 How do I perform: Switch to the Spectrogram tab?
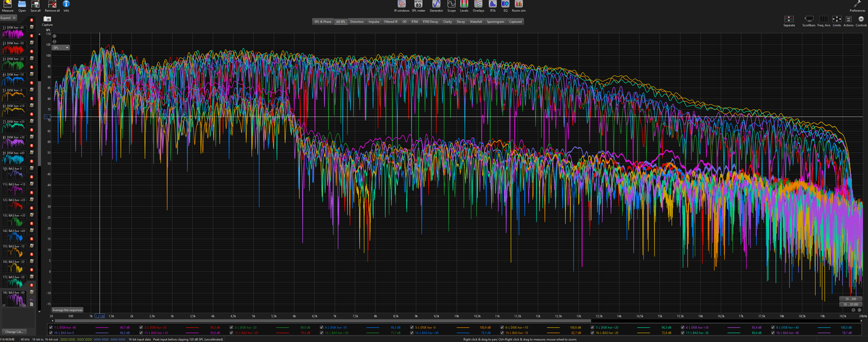coord(495,22)
